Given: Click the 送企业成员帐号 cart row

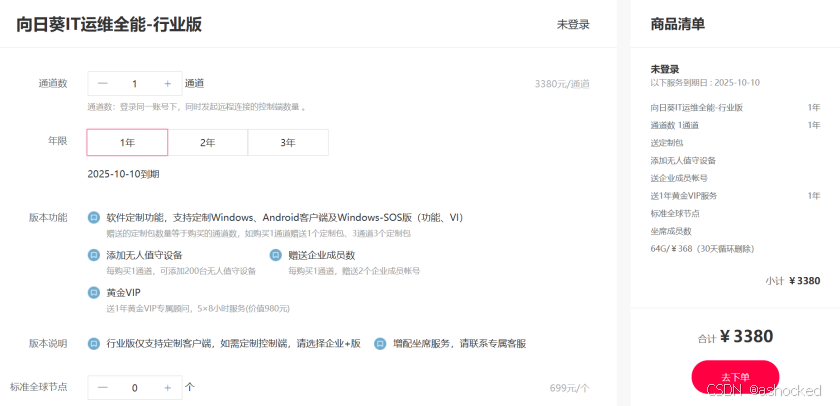Looking at the screenshot, I should (735, 178).
